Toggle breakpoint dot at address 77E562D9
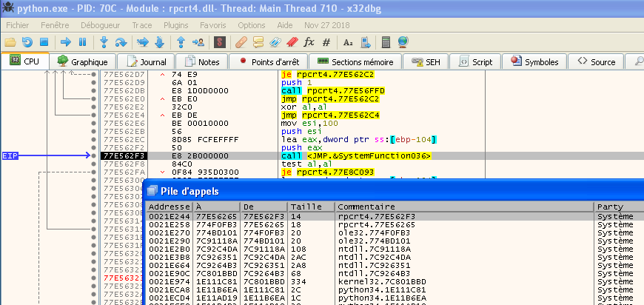644x305 pixels. tap(94, 82)
